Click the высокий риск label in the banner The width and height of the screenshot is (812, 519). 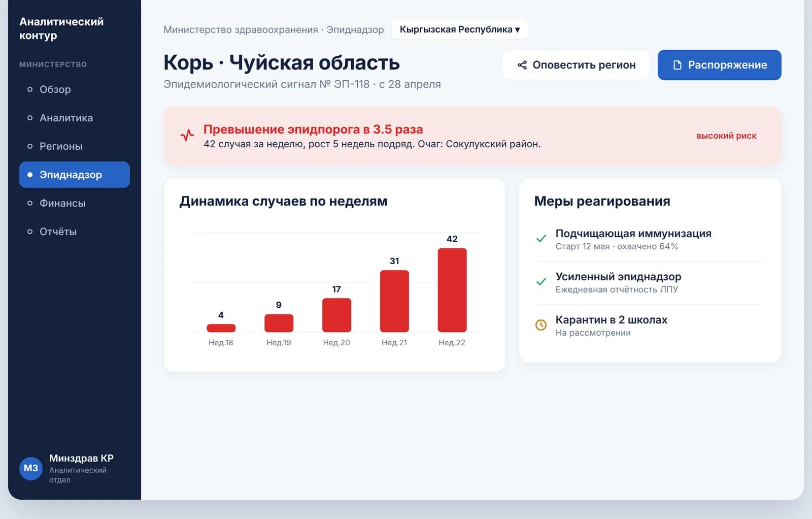[726, 136]
